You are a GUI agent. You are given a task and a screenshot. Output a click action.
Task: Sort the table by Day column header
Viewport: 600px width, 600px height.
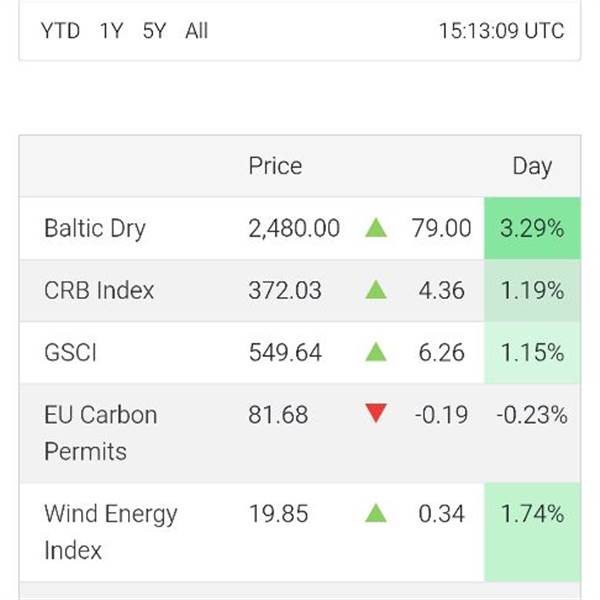[x=531, y=167]
